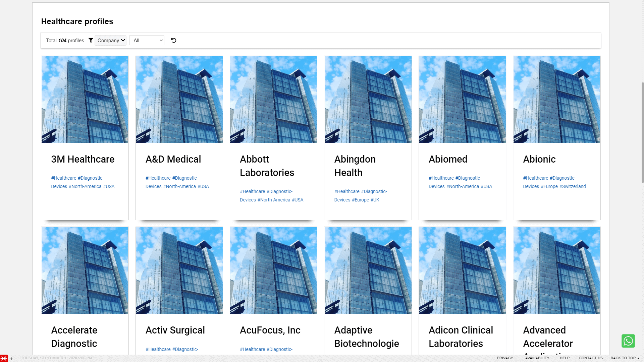The image size is (644, 362).
Task: Click the page vertical scrollbar thumb
Action: (x=642, y=132)
